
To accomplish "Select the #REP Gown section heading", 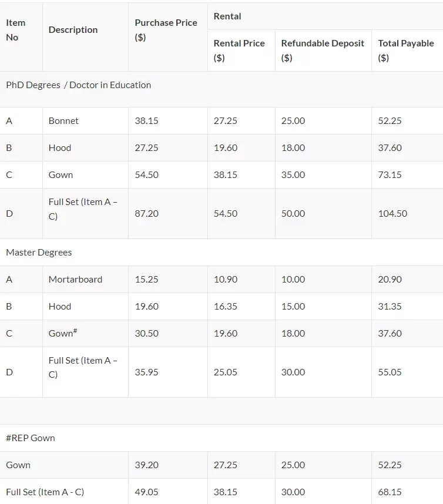I will tap(31, 438).
